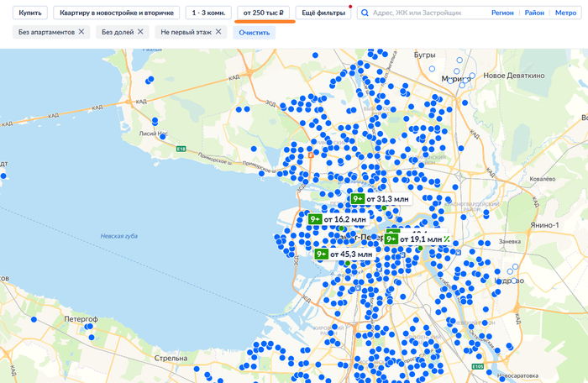Screen dimensions: 588x383
Task: Expand the '1 - 3 комн.' rooms dropdown
Action: (x=207, y=13)
